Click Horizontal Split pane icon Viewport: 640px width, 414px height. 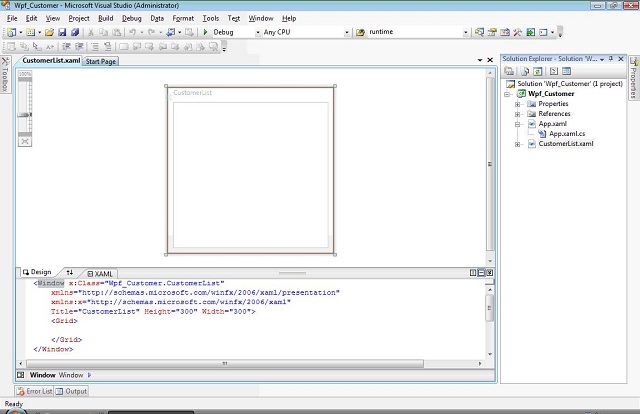(x=481, y=273)
